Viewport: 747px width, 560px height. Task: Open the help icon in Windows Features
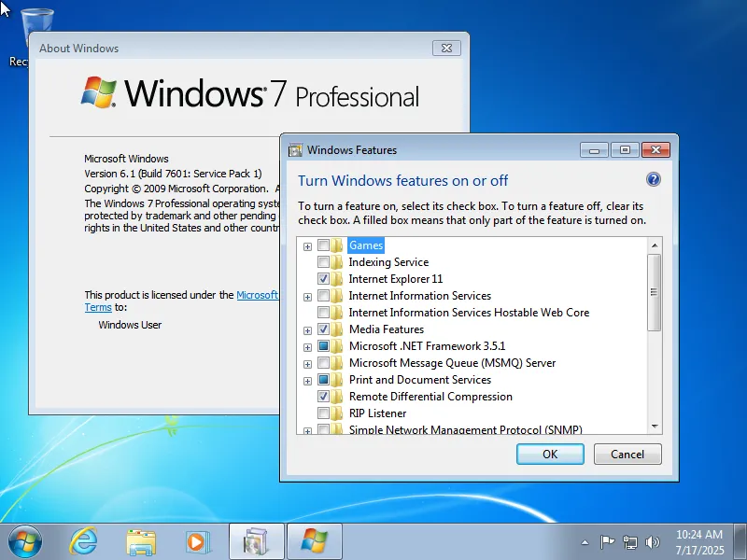coord(653,179)
